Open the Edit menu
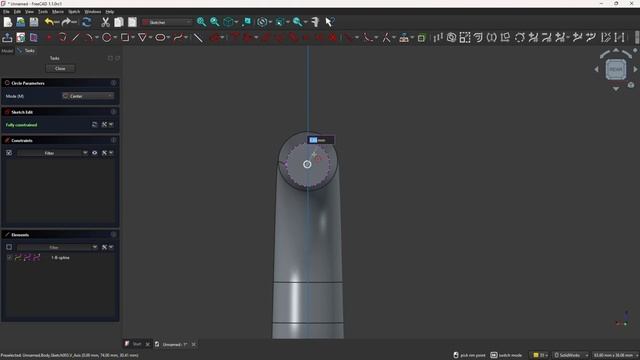This screenshot has height=360, width=640. pyautogui.click(x=17, y=11)
